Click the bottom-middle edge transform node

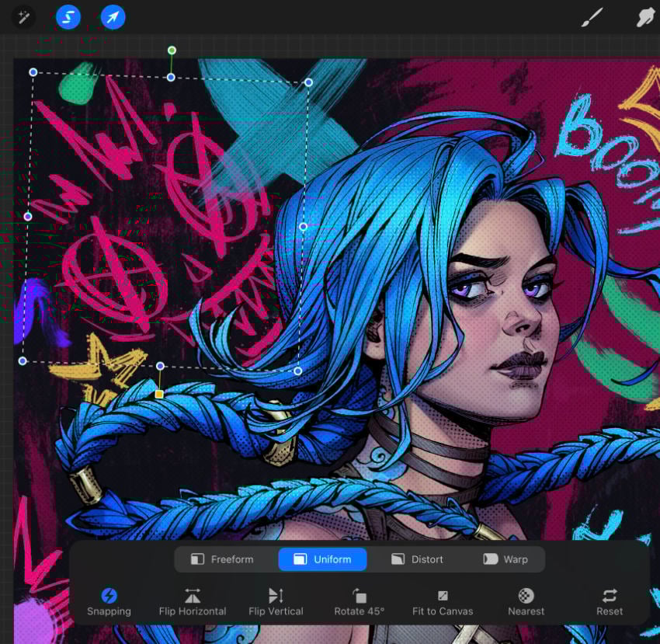pos(161,366)
